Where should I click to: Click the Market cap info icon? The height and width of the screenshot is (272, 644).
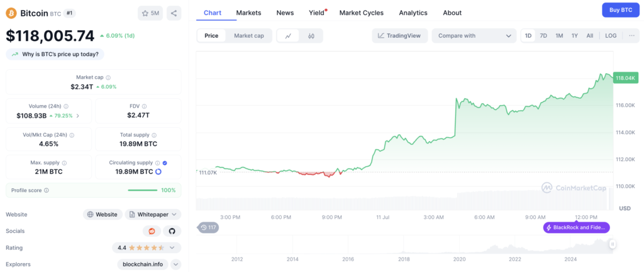click(x=108, y=77)
